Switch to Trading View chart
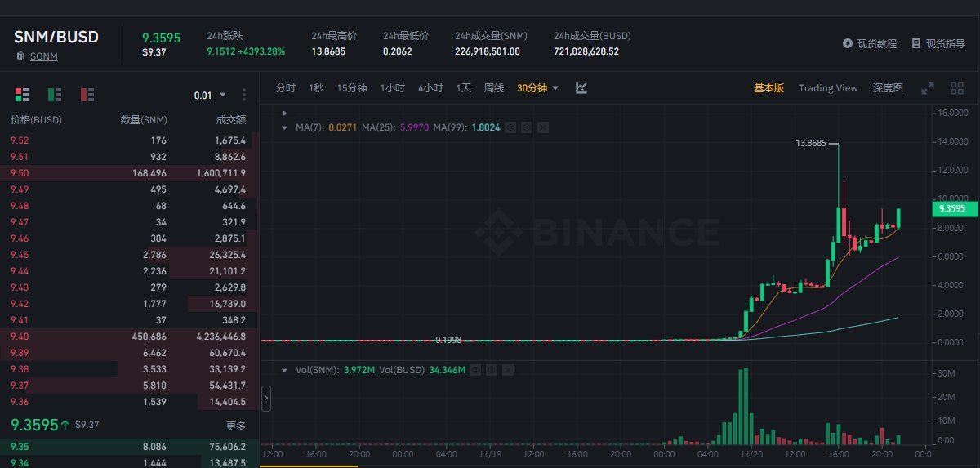Viewport: 980px width, 468px height. (828, 88)
